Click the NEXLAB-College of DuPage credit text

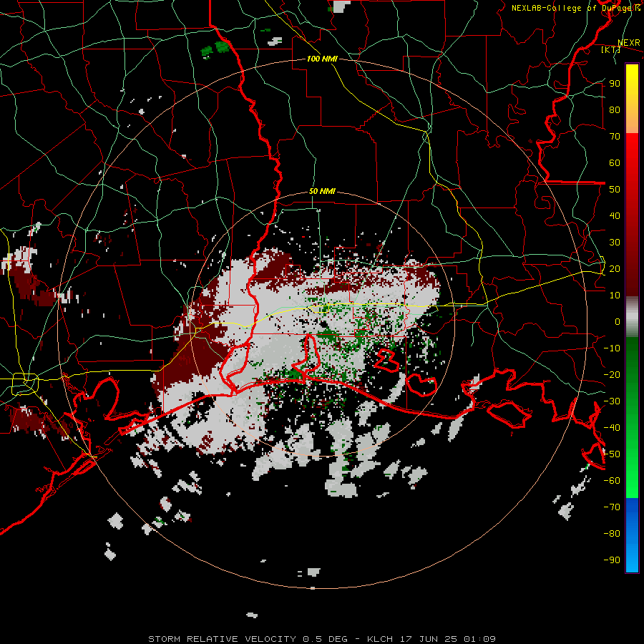(x=575, y=8)
